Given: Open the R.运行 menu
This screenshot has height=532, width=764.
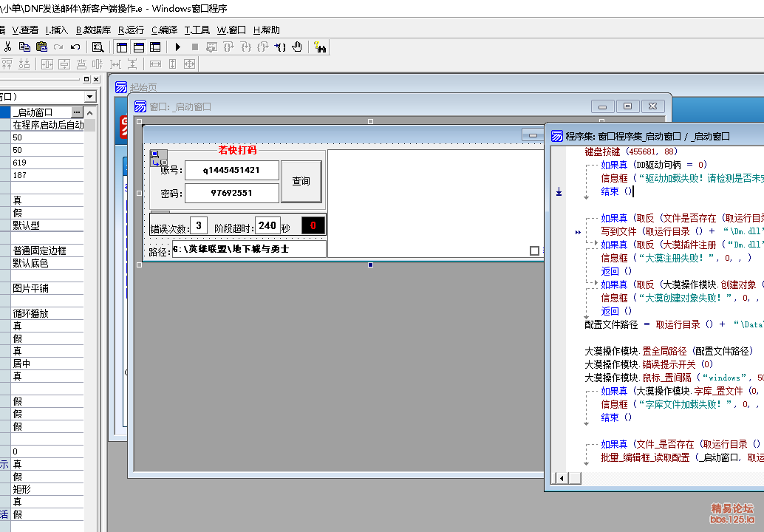Looking at the screenshot, I should 131,30.
